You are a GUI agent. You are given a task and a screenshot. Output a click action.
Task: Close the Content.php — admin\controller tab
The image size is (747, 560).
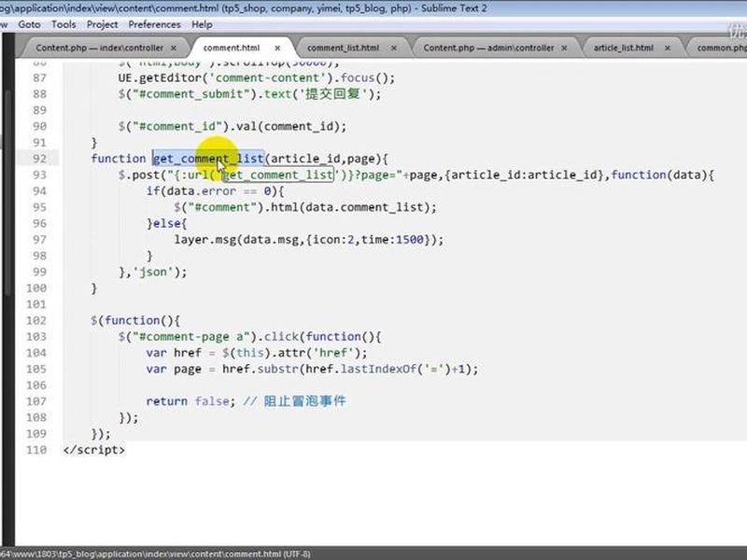(x=564, y=49)
